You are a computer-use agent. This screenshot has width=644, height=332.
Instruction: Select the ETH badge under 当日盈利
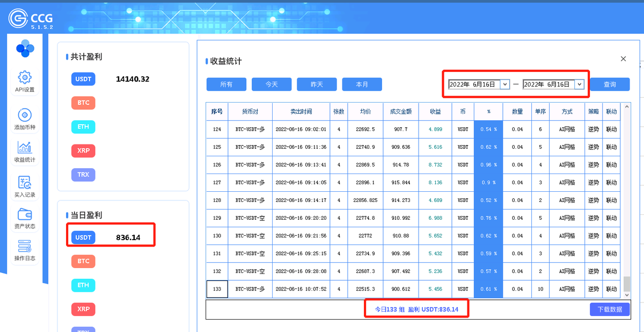pyautogui.click(x=83, y=285)
